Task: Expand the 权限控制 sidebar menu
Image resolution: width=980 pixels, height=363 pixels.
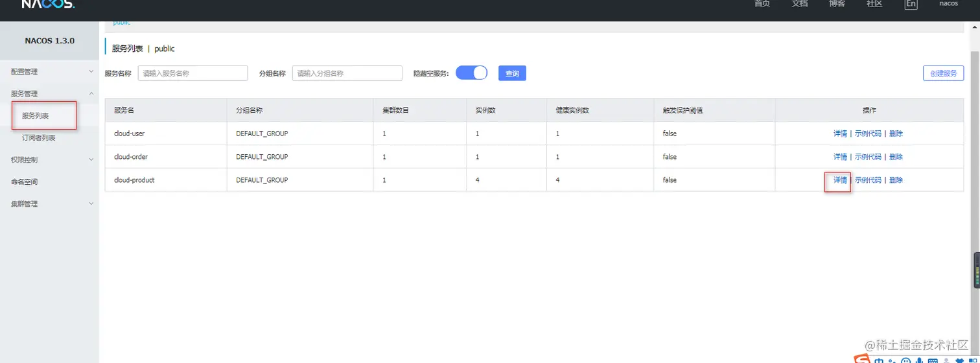Action: point(49,159)
